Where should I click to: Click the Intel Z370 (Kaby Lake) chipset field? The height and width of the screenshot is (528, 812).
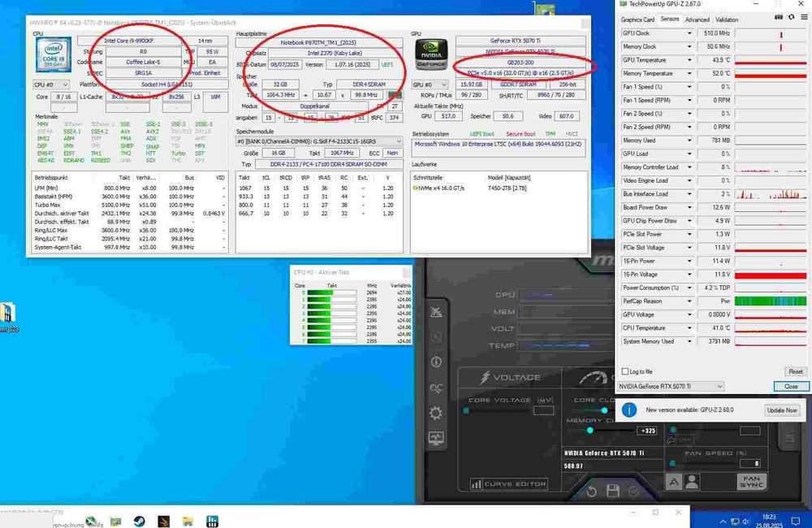pyautogui.click(x=335, y=53)
